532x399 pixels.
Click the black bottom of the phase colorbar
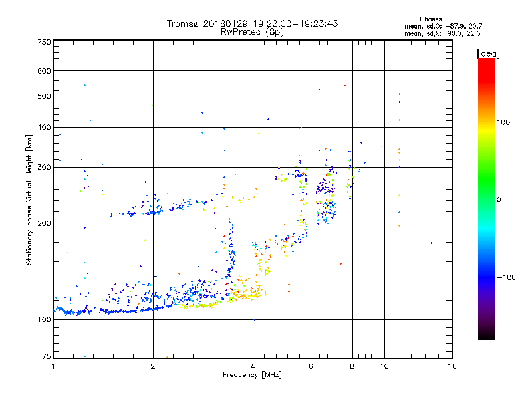(487, 334)
